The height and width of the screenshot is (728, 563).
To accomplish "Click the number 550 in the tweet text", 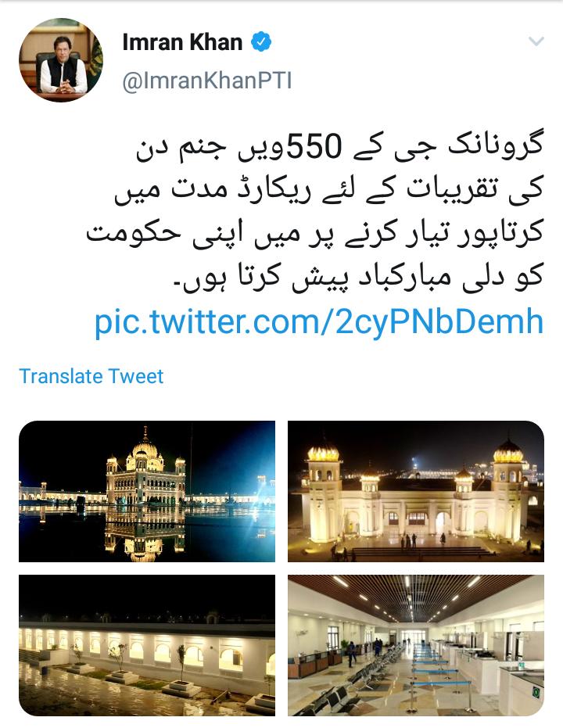I will (x=314, y=147).
